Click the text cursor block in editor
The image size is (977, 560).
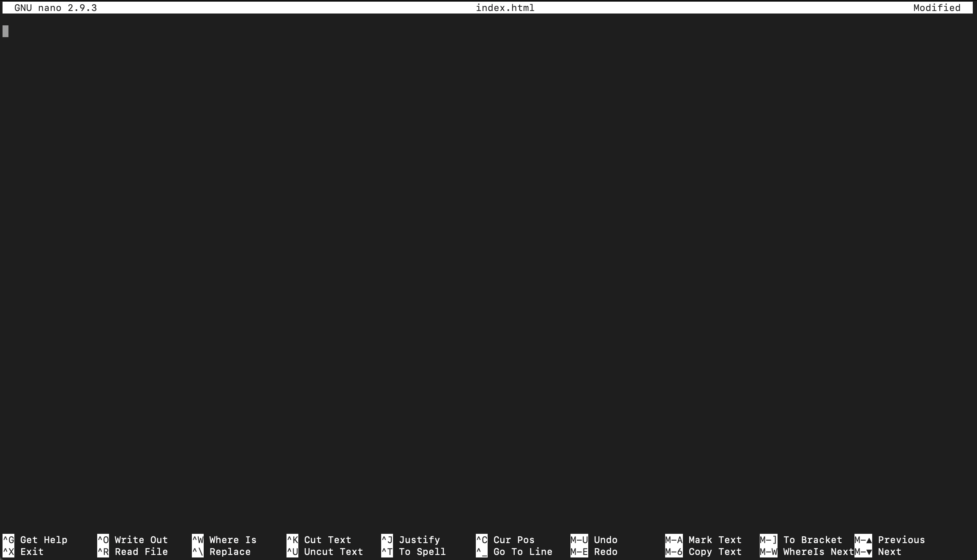[x=5, y=31]
